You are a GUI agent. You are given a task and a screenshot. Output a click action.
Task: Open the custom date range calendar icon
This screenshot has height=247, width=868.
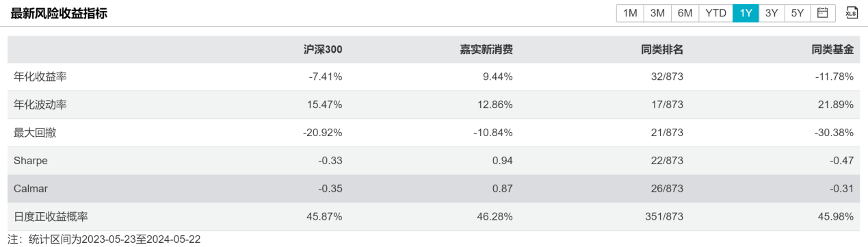click(x=823, y=13)
